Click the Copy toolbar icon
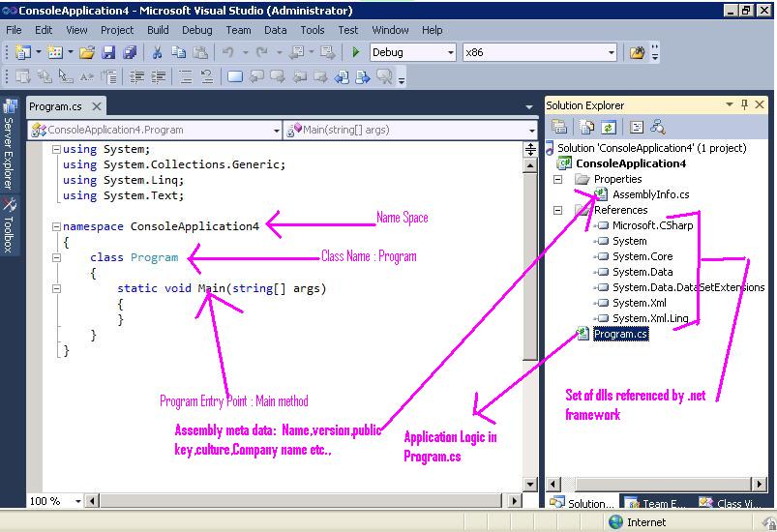 (178, 52)
